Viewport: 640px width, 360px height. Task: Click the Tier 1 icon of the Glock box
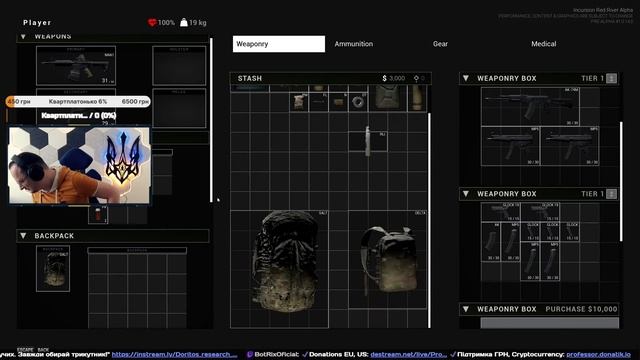[x=611, y=194]
